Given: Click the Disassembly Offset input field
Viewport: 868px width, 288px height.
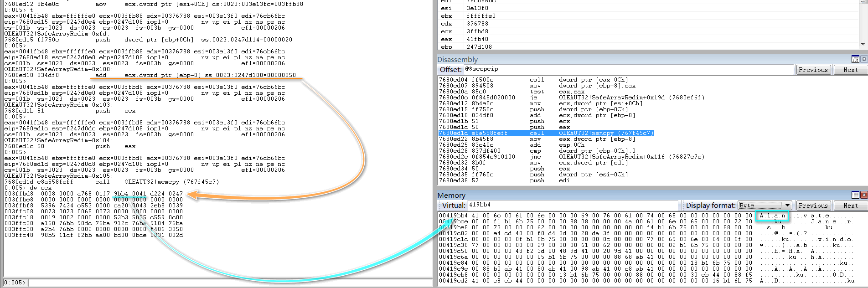Looking at the screenshot, I should click(628, 69).
